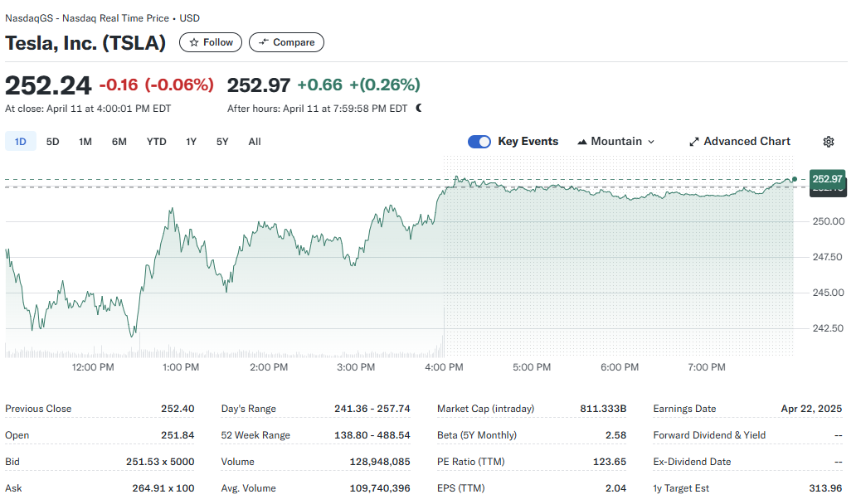Click the Previous Close value 252.40
861x504 pixels.
click(178, 409)
